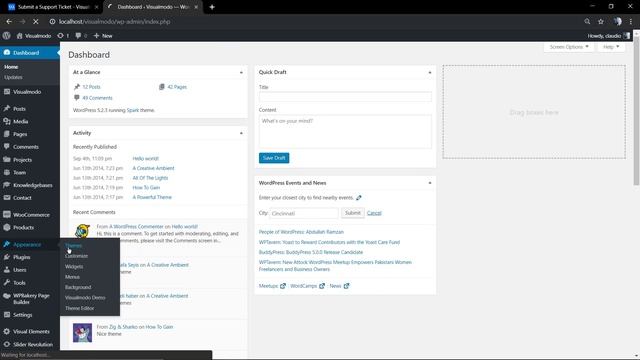
Task: Open the Visualmodo site home icon
Action: click(19, 36)
